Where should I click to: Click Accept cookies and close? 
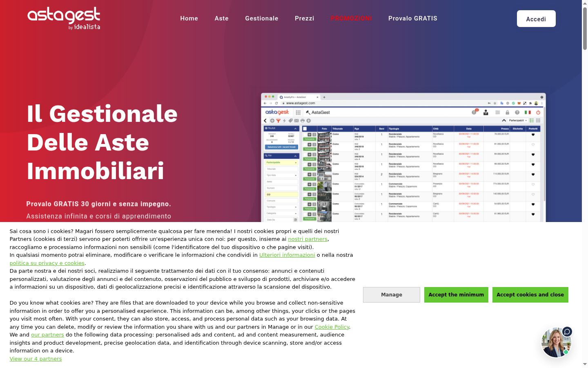(x=530, y=295)
